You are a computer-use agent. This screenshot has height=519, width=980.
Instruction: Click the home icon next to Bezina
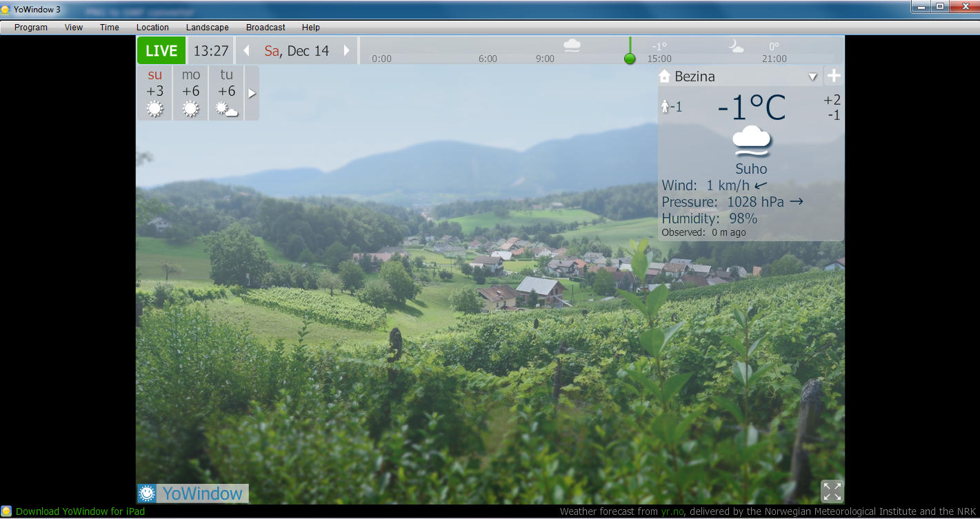coord(665,76)
